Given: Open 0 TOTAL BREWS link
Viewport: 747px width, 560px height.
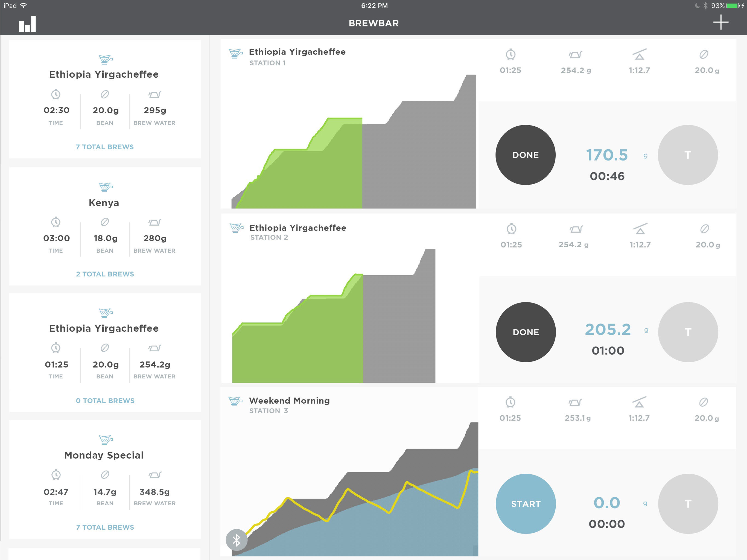Looking at the screenshot, I should click(x=105, y=401).
